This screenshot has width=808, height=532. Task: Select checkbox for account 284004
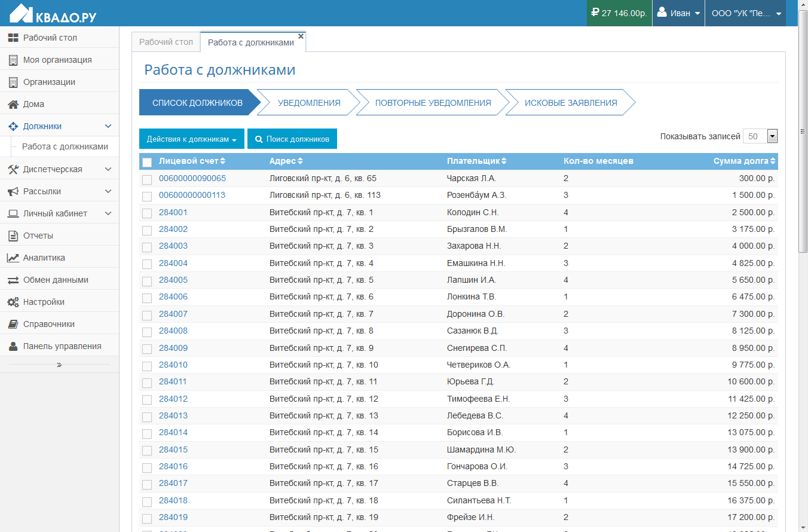tap(147, 264)
